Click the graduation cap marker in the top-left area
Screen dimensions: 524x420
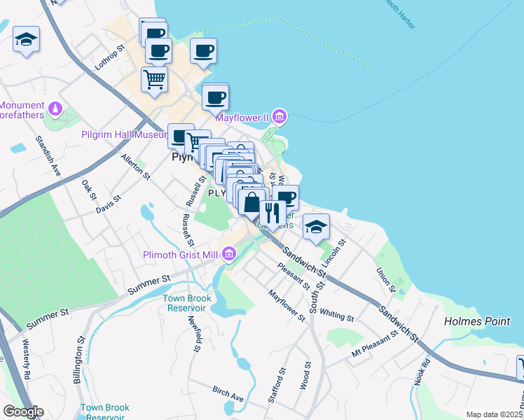[26, 39]
